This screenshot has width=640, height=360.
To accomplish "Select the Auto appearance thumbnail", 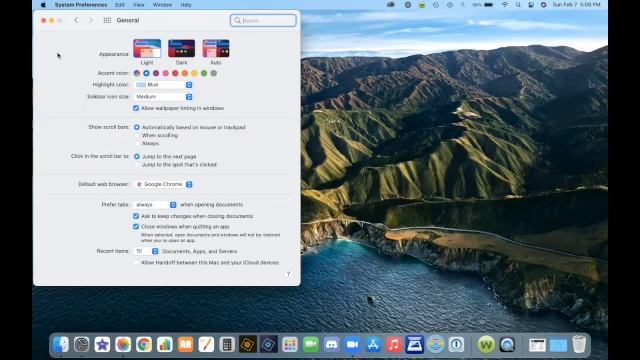I will 216,49.
